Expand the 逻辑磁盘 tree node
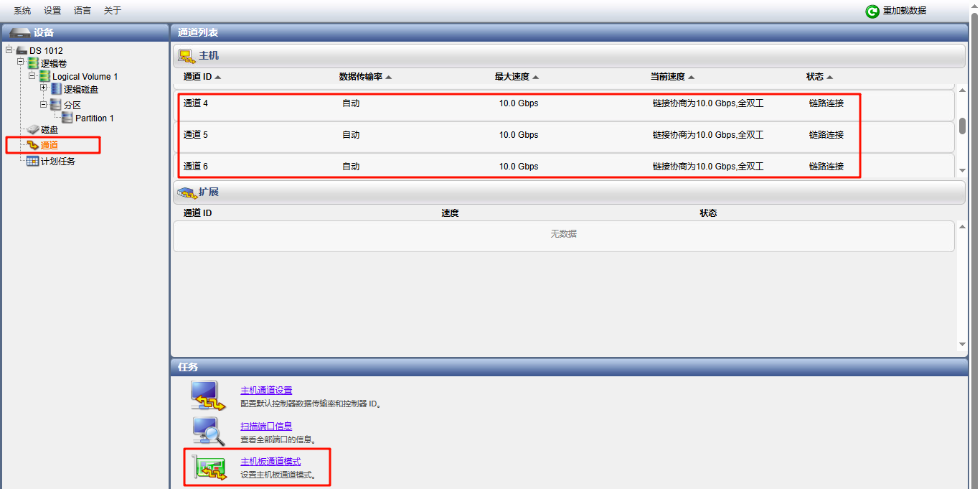 pos(44,88)
